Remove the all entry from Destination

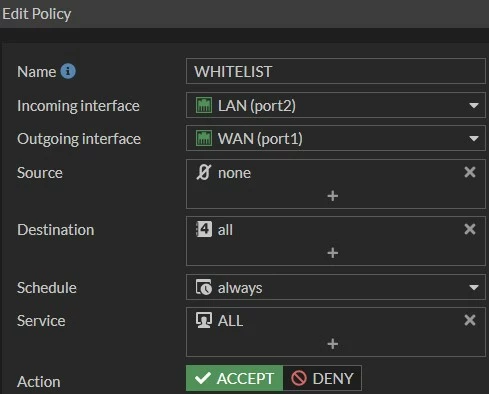[470, 229]
